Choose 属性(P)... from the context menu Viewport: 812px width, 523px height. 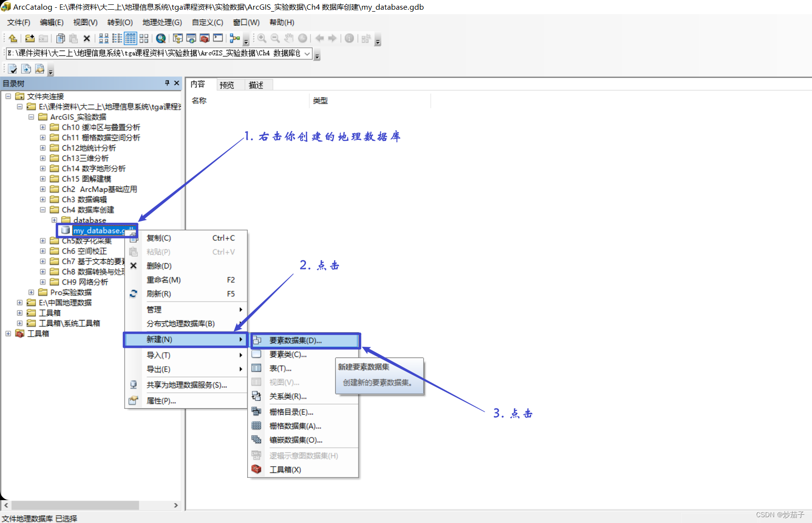186,401
